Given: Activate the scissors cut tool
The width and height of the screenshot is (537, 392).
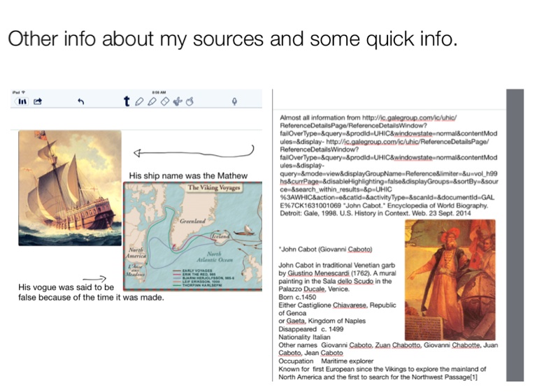Looking at the screenshot, I should tap(177, 101).
